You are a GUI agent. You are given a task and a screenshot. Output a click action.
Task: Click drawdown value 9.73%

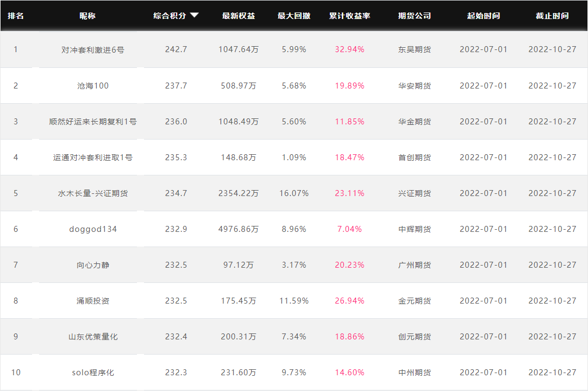[x=294, y=372]
